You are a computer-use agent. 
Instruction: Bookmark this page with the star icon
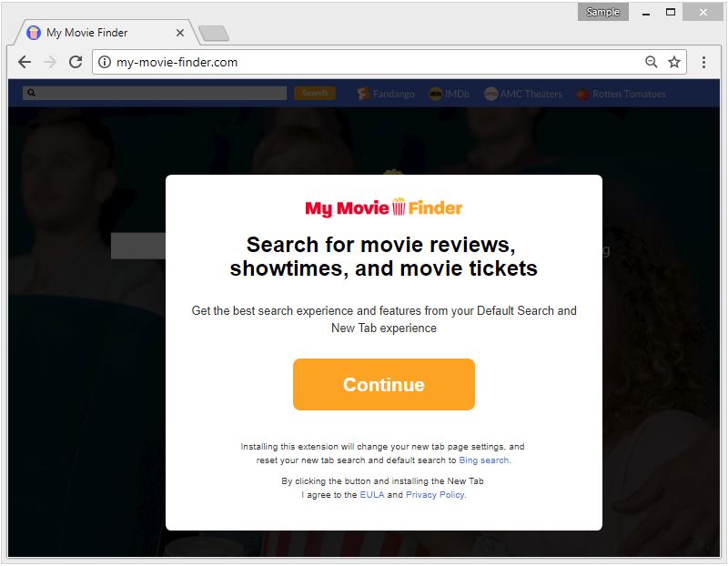674,62
